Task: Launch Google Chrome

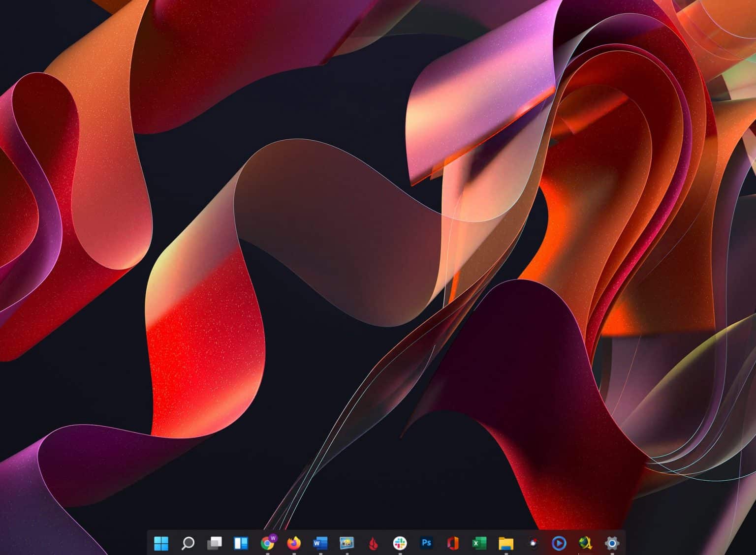Action: [x=268, y=543]
